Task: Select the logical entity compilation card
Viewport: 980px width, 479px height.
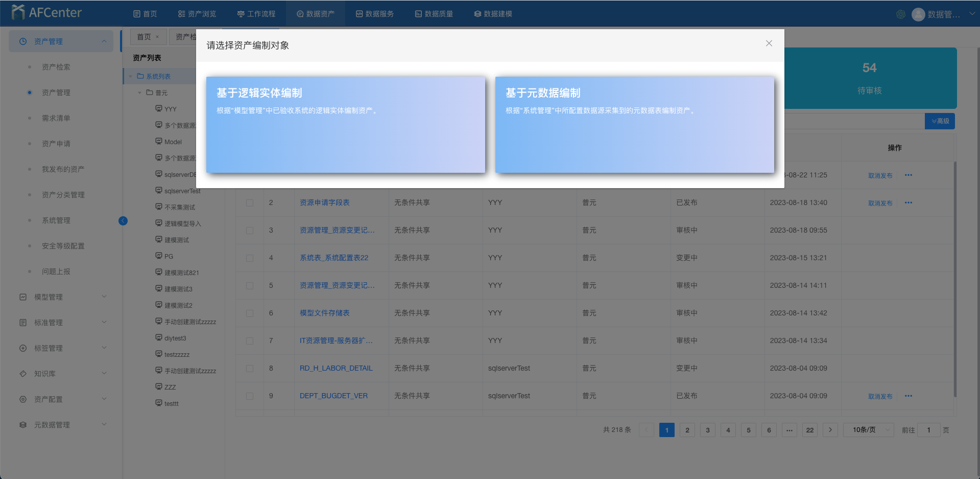Action: (345, 124)
